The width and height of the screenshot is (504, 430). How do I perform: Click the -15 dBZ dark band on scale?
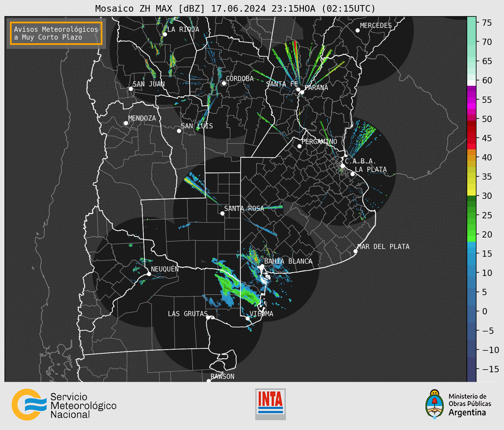(471, 369)
